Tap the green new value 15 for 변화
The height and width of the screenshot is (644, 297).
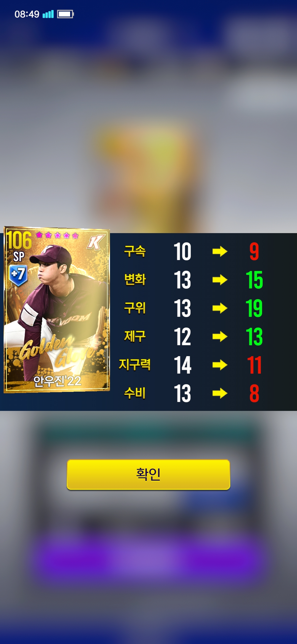[254, 280]
